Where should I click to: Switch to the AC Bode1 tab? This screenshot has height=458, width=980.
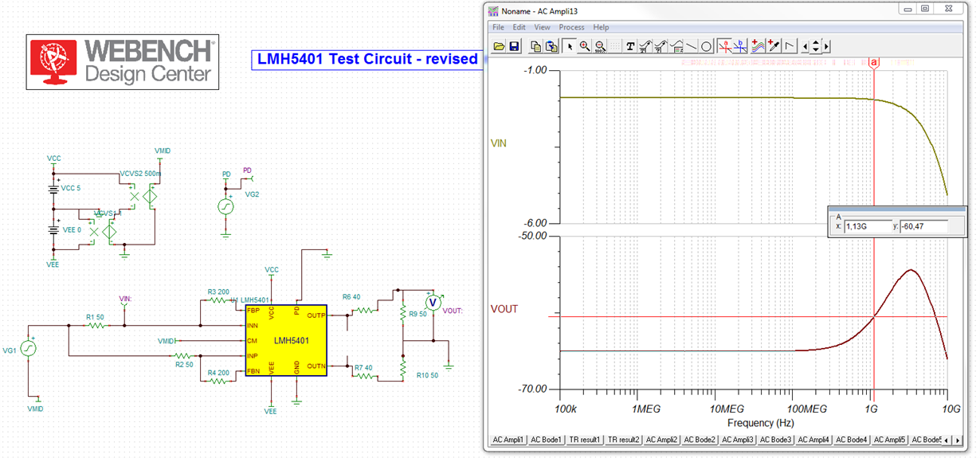[x=547, y=440]
